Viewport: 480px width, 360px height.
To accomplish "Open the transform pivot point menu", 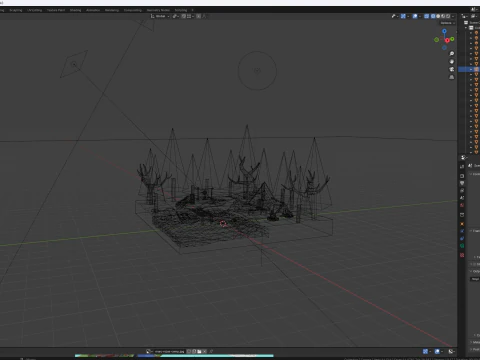I will pos(176,16).
